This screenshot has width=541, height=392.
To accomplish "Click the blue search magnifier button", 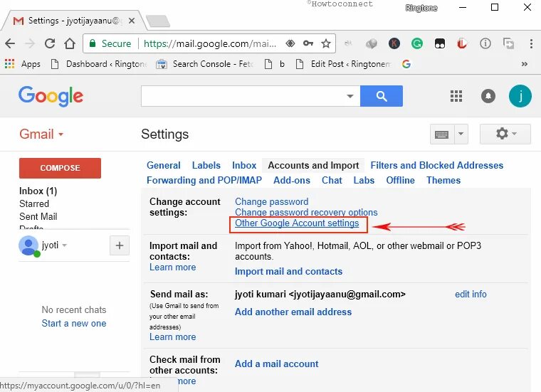I will tap(382, 96).
